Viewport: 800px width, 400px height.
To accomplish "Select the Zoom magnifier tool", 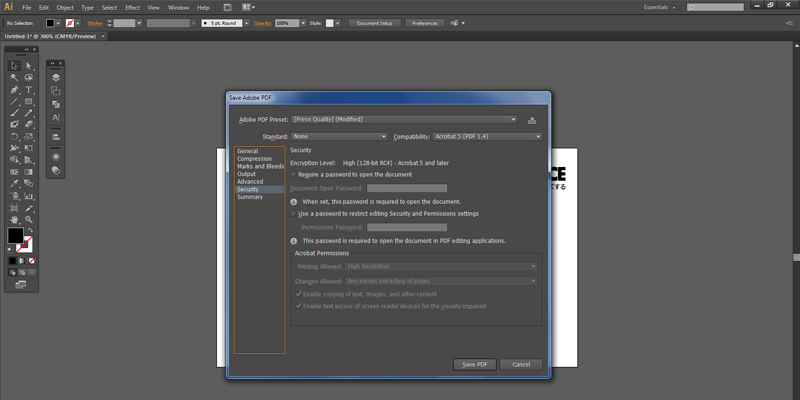I will click(29, 219).
